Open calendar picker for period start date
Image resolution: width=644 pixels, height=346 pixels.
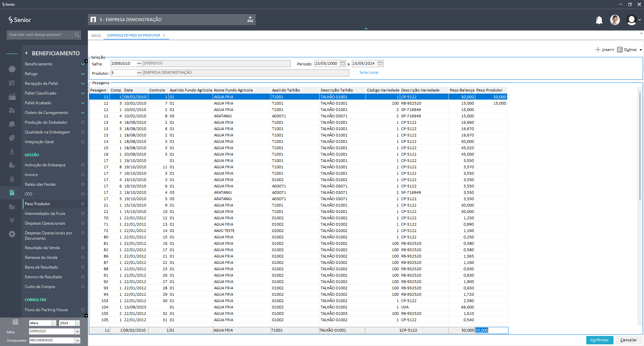[x=342, y=63]
